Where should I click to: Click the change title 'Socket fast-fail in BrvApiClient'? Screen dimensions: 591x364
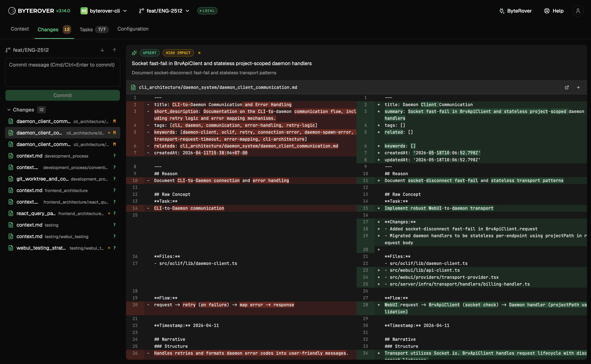pyautogui.click(x=221, y=63)
